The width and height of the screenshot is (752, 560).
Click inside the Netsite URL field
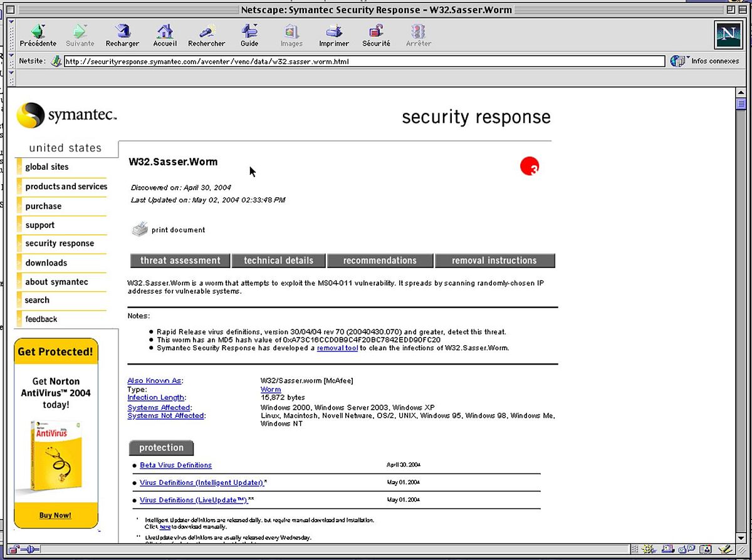pos(364,61)
